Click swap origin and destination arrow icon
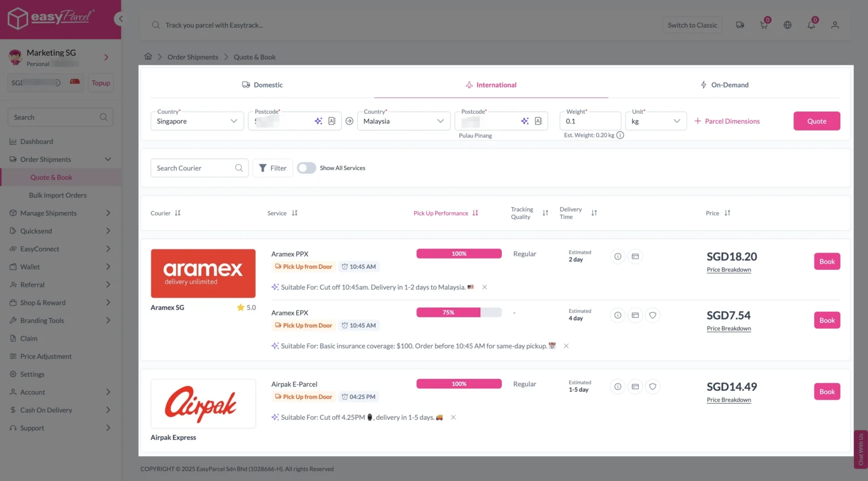 [x=349, y=121]
